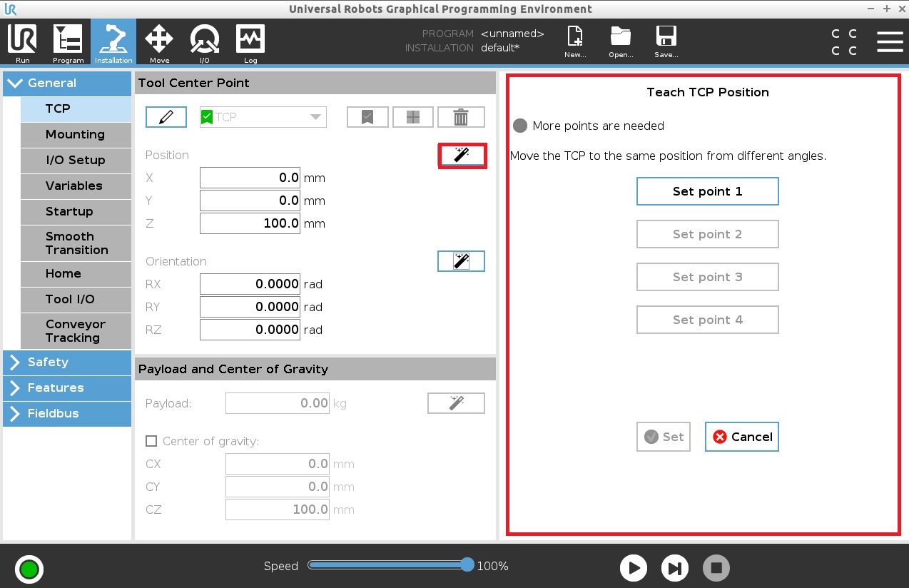Open the I/O tab
Viewport: 909px width, 588px height.
205,43
